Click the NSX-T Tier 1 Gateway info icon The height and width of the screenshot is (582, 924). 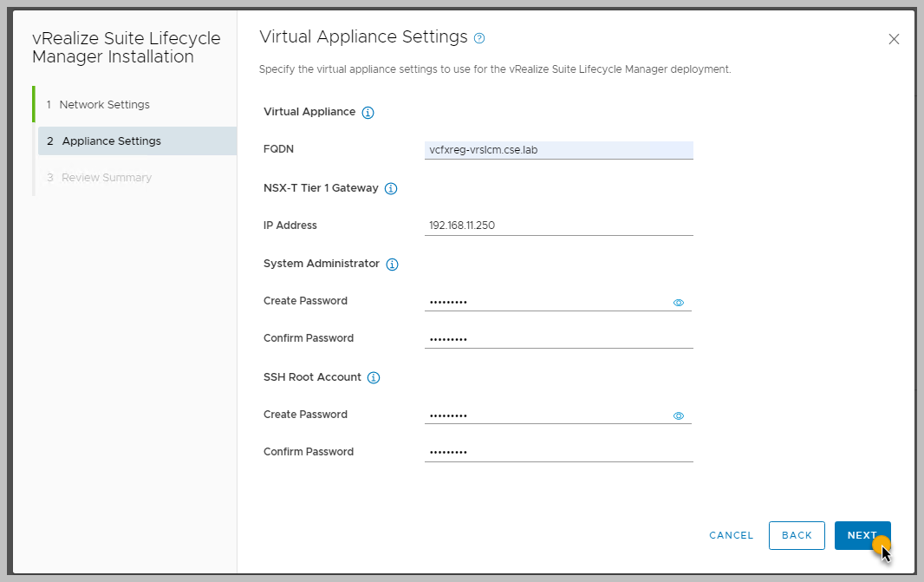pyautogui.click(x=390, y=188)
